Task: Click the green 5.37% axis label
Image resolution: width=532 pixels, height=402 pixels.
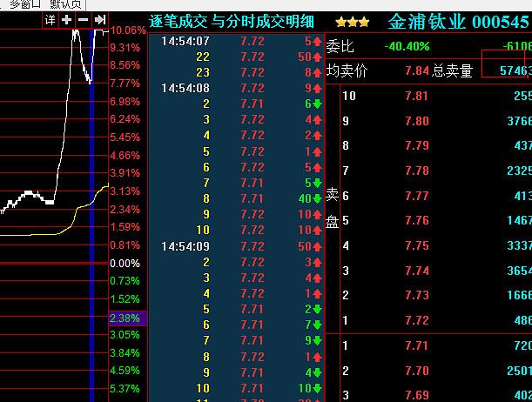Action: point(125,388)
